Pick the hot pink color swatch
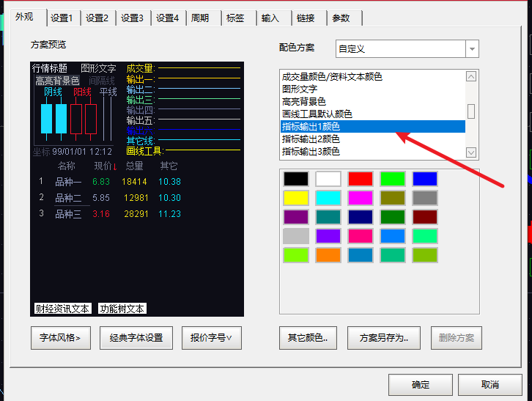This screenshot has width=532, height=401. [x=361, y=236]
